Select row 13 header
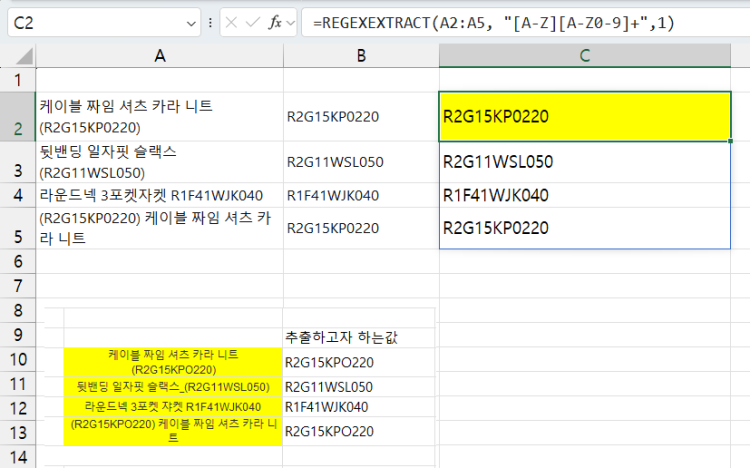This screenshot has width=750, height=468. pyautogui.click(x=18, y=433)
